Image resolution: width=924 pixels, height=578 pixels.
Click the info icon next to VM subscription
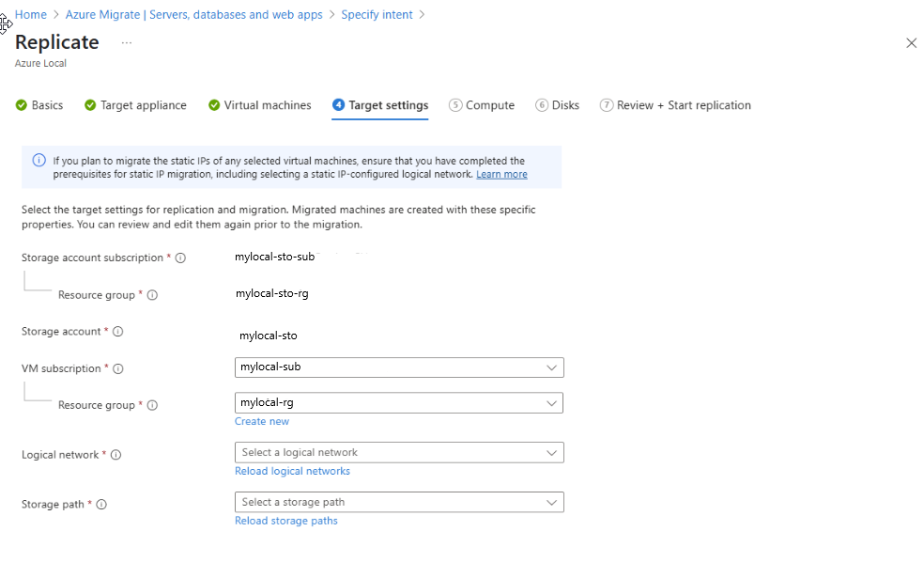point(117,368)
